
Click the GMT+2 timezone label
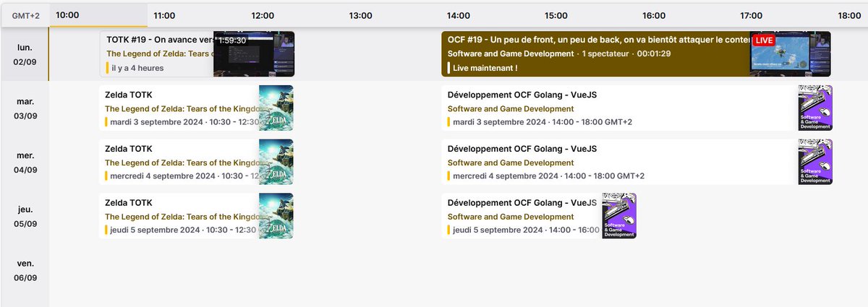(25, 15)
